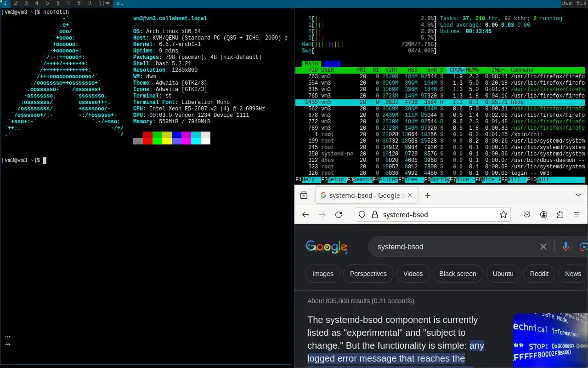Reload the page in Firefox
The height and width of the screenshot is (368, 588).
339,215
